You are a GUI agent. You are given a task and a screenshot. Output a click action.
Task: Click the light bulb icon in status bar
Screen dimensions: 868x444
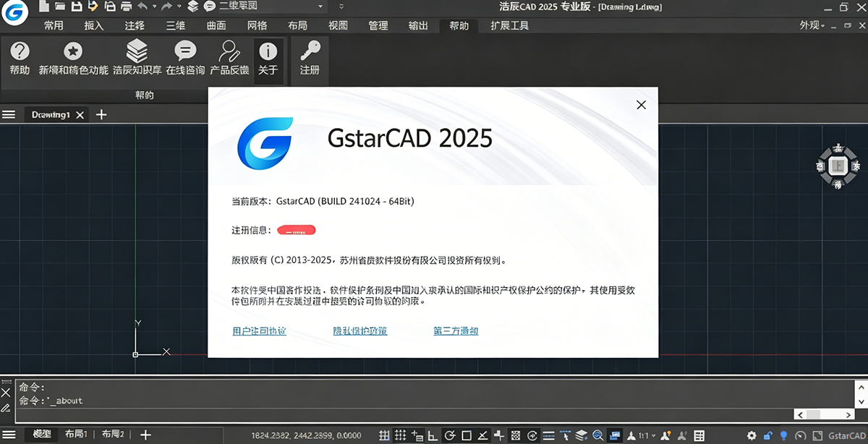point(783,435)
